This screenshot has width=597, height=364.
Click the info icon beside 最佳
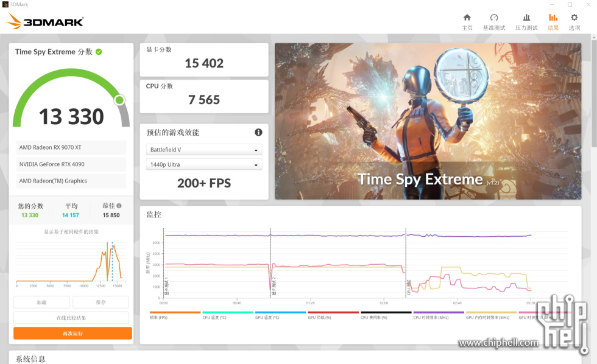119,206
